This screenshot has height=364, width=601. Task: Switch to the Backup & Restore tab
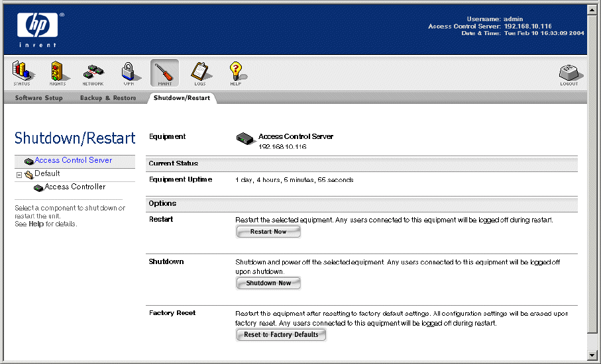pyautogui.click(x=108, y=98)
